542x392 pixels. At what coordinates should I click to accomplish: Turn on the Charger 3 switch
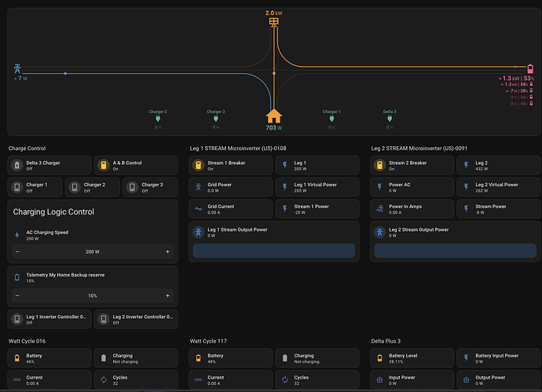point(150,187)
